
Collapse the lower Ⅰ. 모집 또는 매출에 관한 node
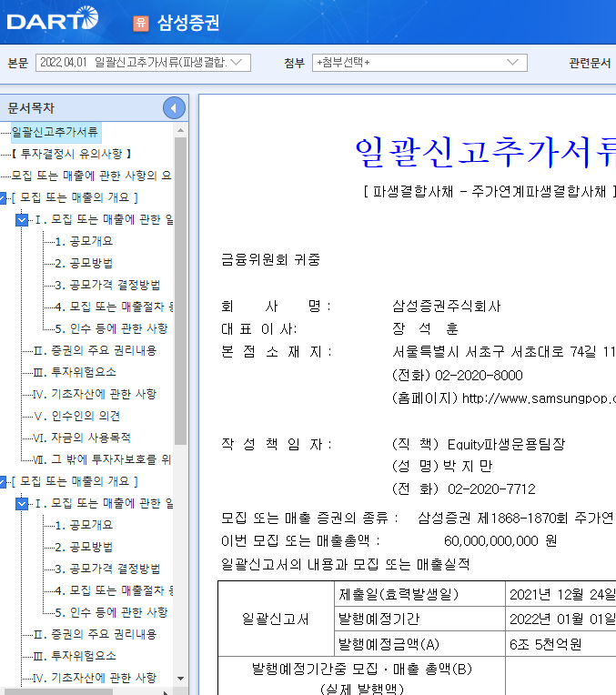click(x=21, y=504)
